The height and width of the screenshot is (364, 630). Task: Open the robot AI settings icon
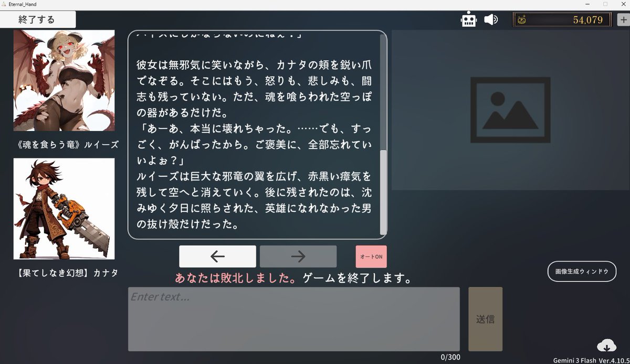click(468, 20)
